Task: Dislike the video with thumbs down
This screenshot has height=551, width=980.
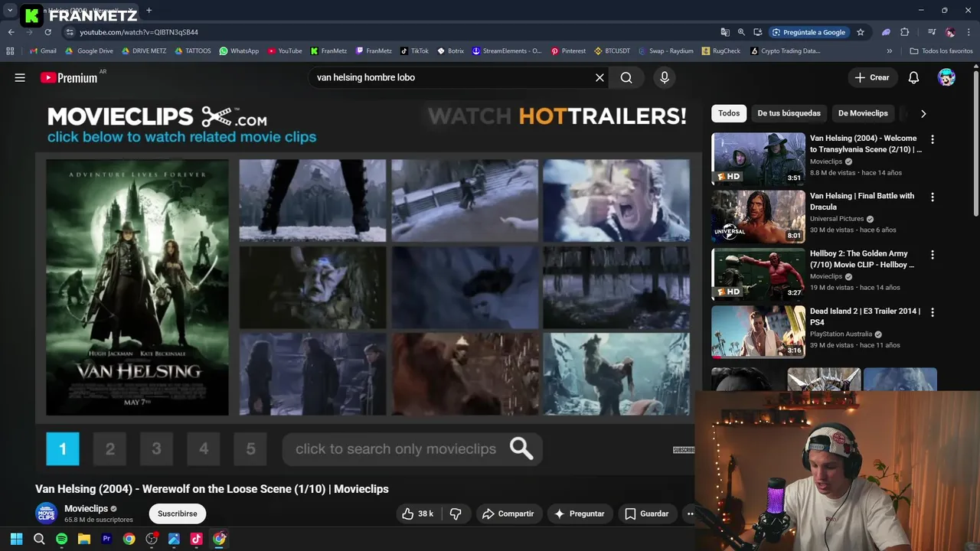Action: (456, 514)
